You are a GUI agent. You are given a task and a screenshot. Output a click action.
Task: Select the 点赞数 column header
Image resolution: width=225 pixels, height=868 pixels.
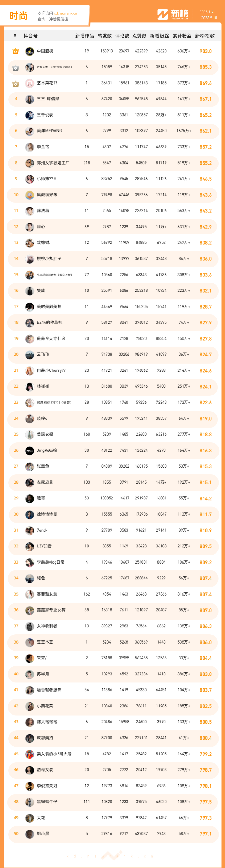tap(140, 36)
